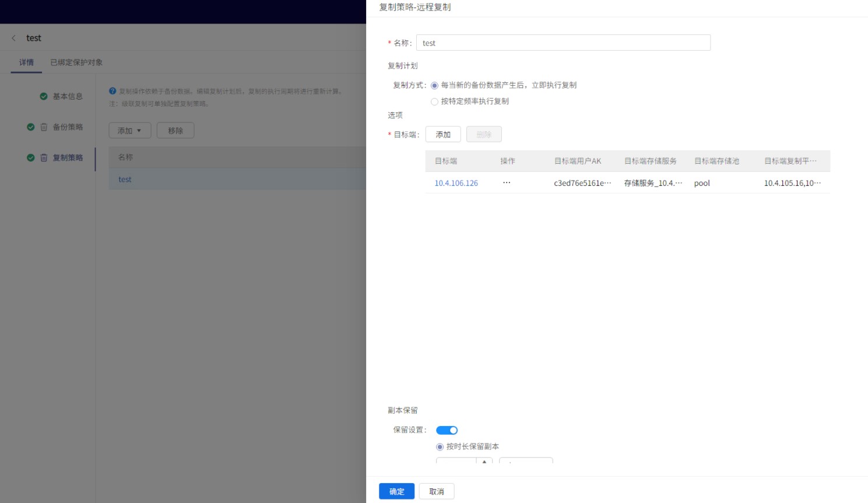Open the 添加 dropdown in background page
868x503 pixels.
[130, 131]
